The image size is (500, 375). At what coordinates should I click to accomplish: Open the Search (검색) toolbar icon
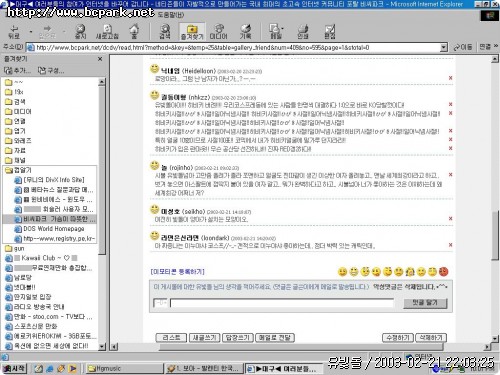[165, 32]
